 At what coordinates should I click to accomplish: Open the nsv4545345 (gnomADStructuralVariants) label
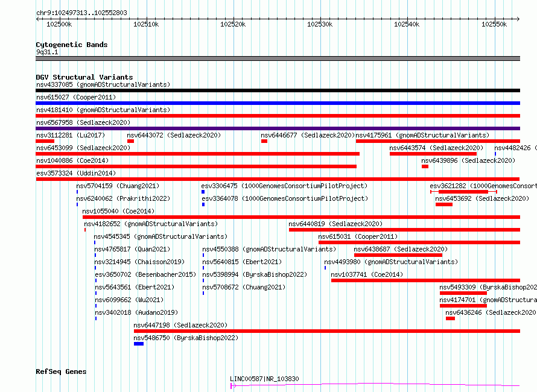click(x=160, y=236)
